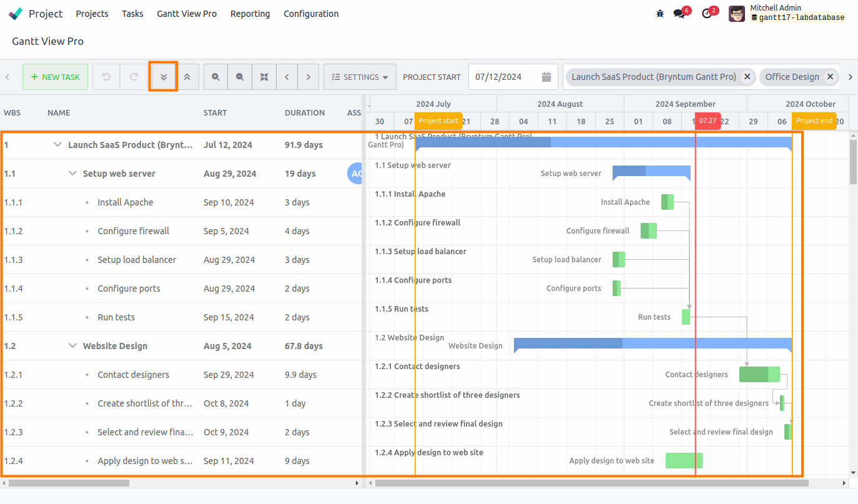Select the Undo icon in the toolbar
The image size is (858, 504).
point(106,76)
